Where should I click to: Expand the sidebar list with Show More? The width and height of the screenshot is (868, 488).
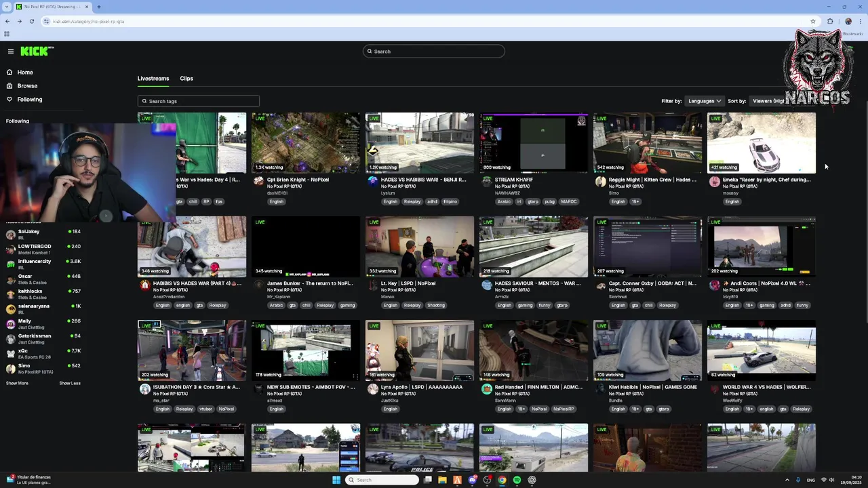[x=17, y=384]
